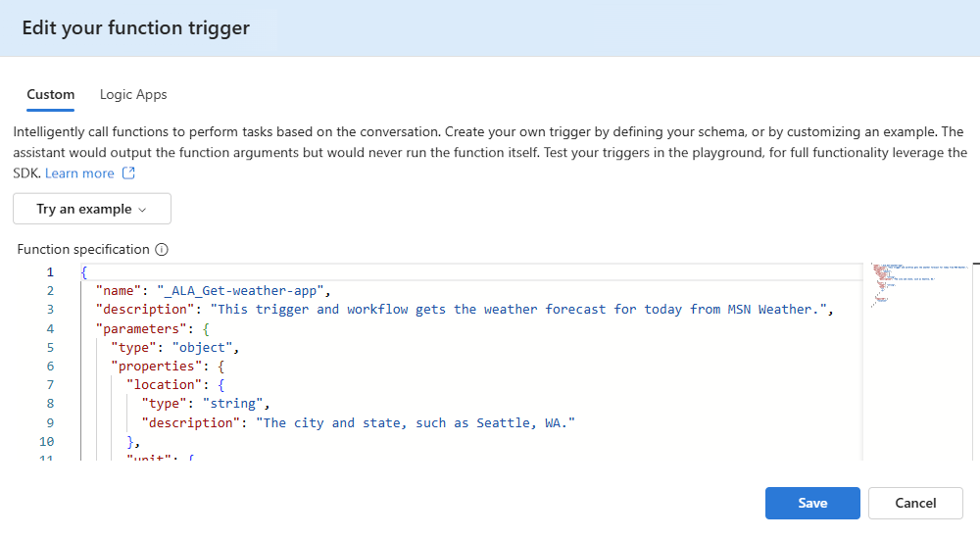
Task: Click the chevron arrow on Try an example
Action: point(142,210)
